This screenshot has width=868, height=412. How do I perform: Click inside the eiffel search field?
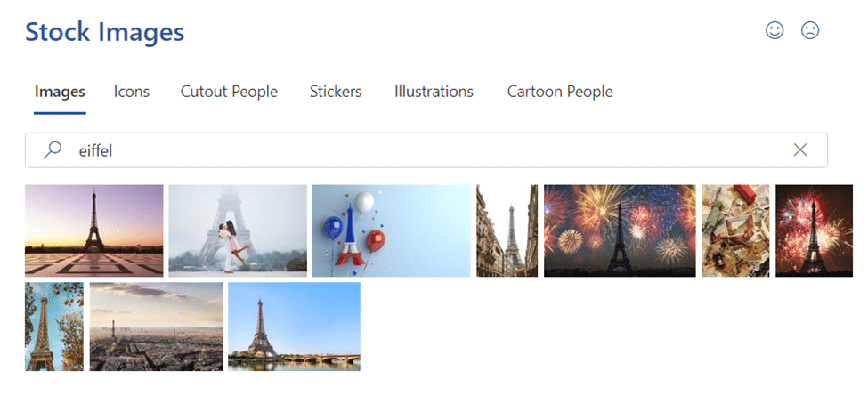(x=426, y=149)
